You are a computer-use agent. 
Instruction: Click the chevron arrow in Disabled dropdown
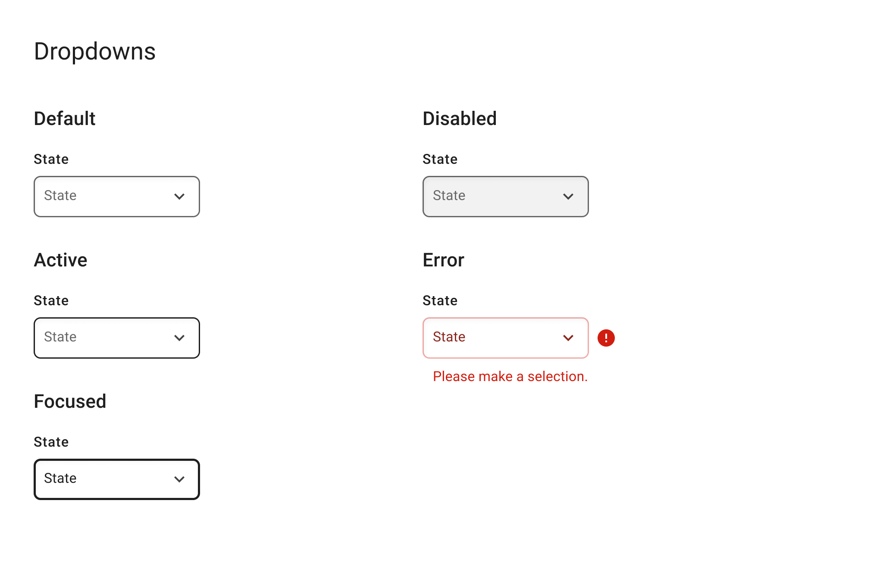pyautogui.click(x=568, y=197)
